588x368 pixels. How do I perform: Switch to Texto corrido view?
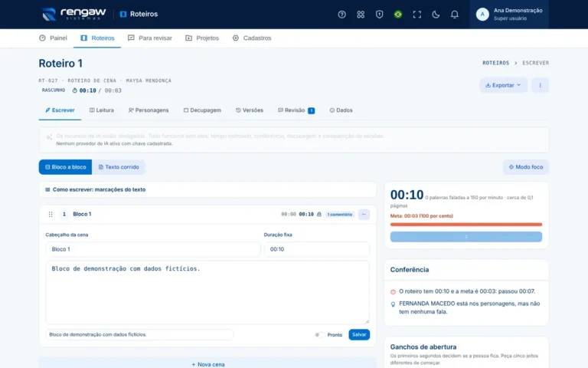[x=119, y=167]
